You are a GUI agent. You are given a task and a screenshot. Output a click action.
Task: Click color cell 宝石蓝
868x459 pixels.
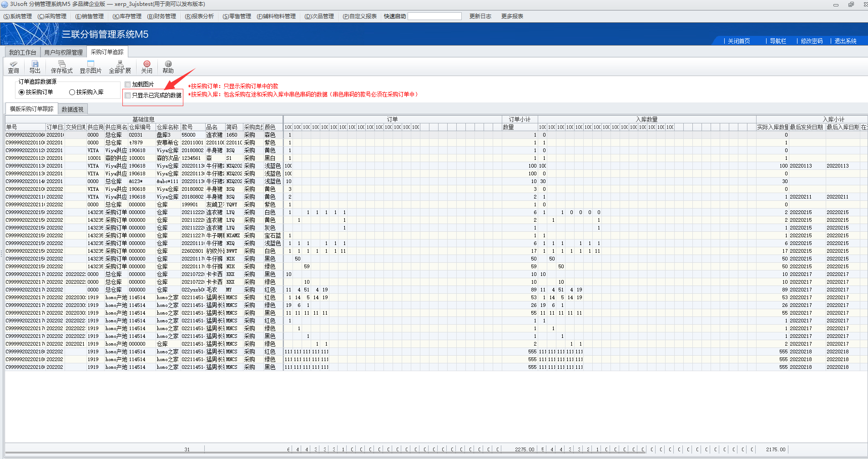[x=273, y=235]
